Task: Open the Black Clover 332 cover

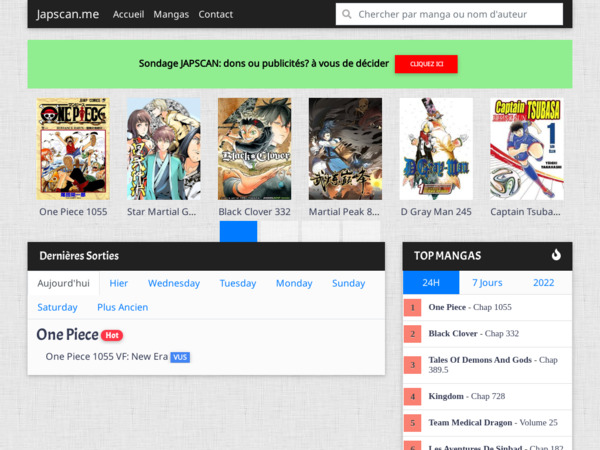Action: [254, 149]
